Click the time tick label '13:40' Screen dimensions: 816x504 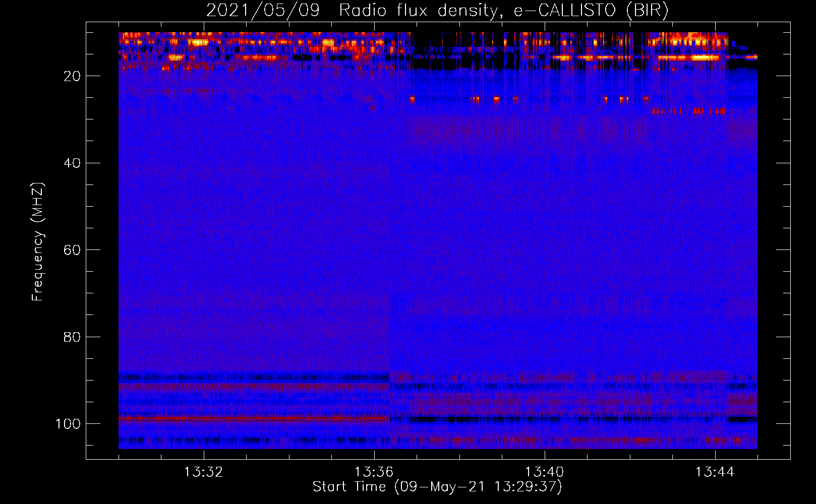[x=544, y=472]
